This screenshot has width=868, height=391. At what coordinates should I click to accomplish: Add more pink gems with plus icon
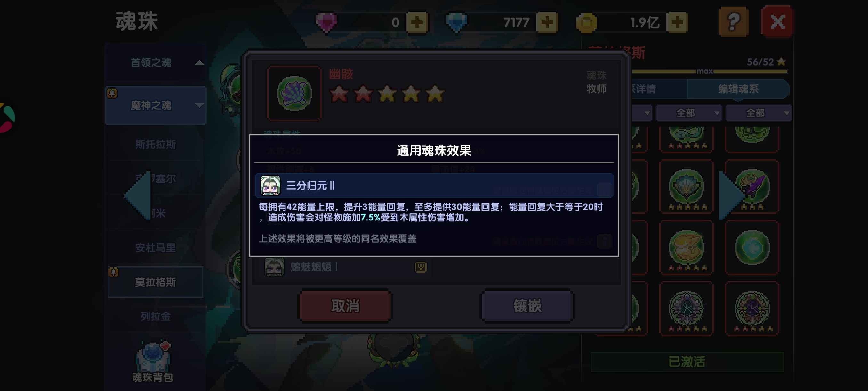click(x=417, y=22)
